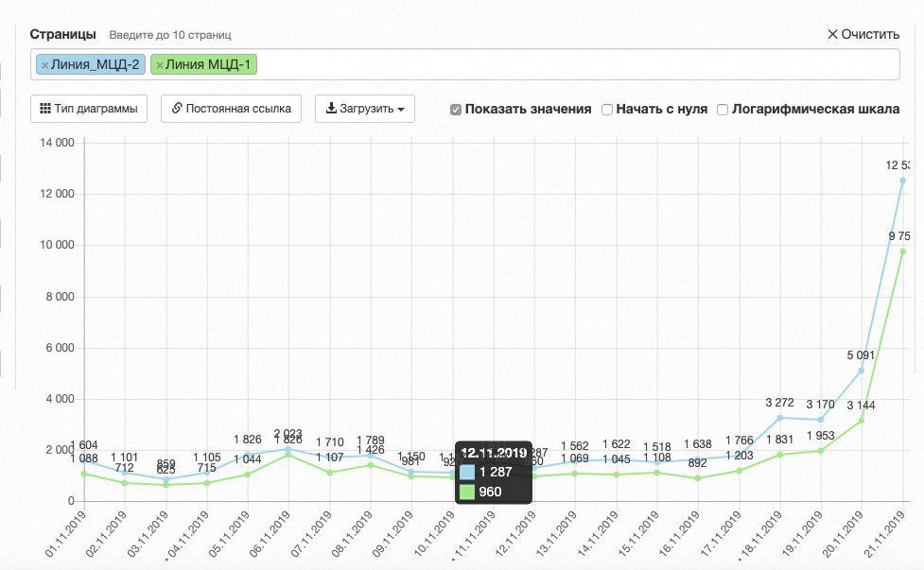Screen dimensions: 924x570
Task: Click the blue point labeled 3 272
Action: 779,418
